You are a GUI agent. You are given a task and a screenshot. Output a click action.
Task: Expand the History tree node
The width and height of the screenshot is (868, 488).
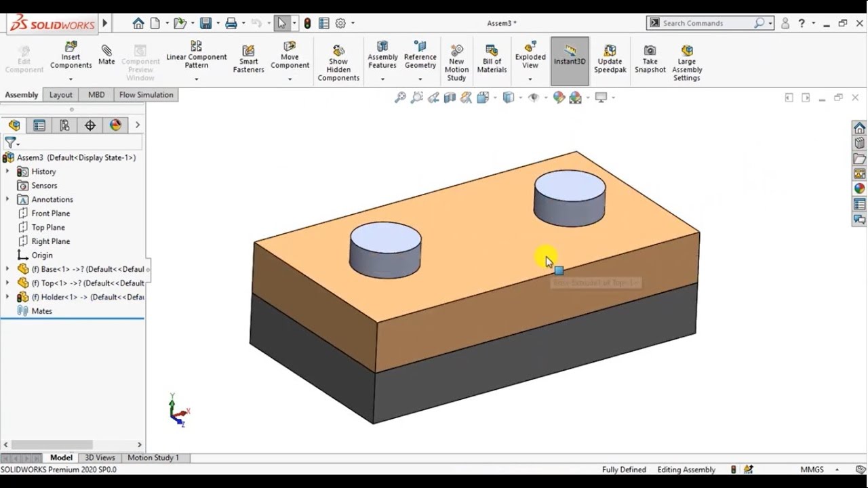7,171
